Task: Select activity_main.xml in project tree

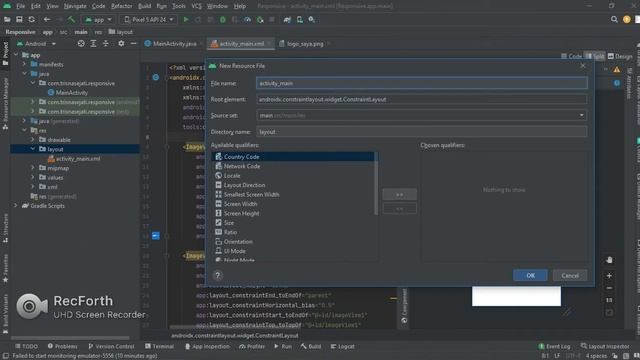Action: (x=74, y=158)
